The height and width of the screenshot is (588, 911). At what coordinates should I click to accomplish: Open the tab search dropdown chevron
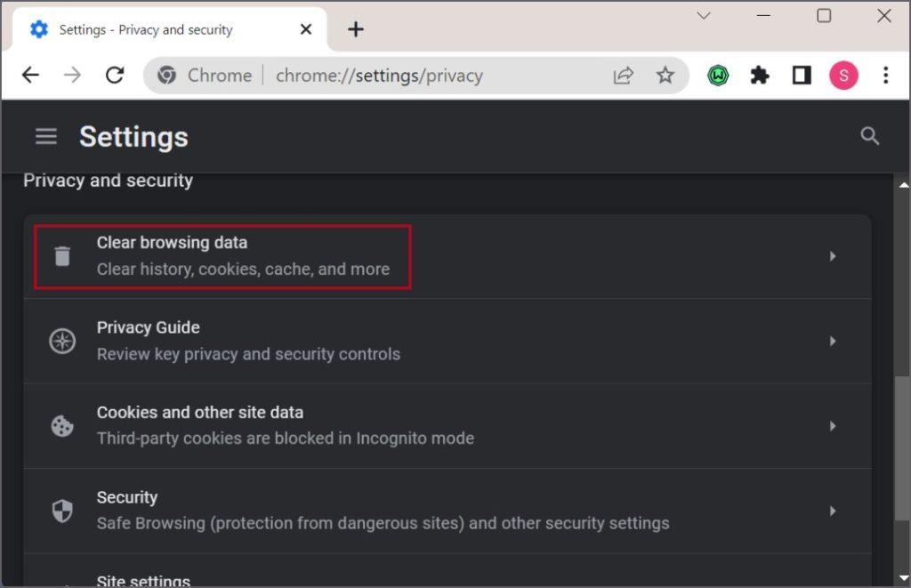coord(704,16)
